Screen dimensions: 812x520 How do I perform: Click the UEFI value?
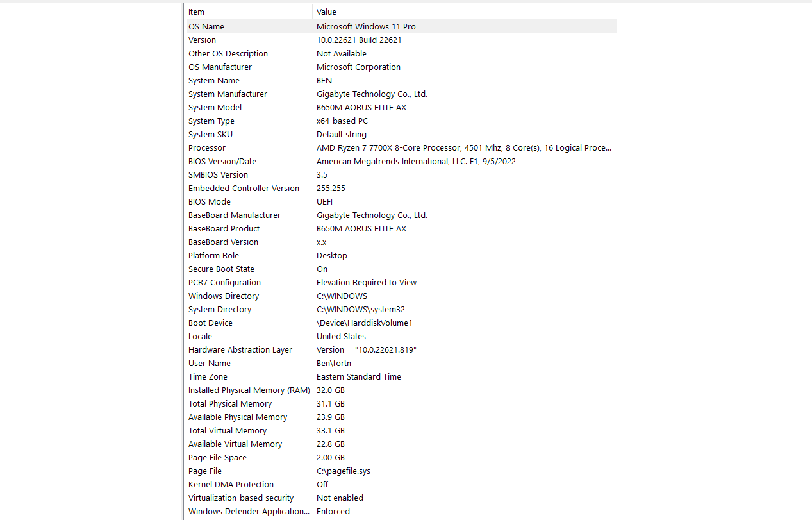point(324,201)
